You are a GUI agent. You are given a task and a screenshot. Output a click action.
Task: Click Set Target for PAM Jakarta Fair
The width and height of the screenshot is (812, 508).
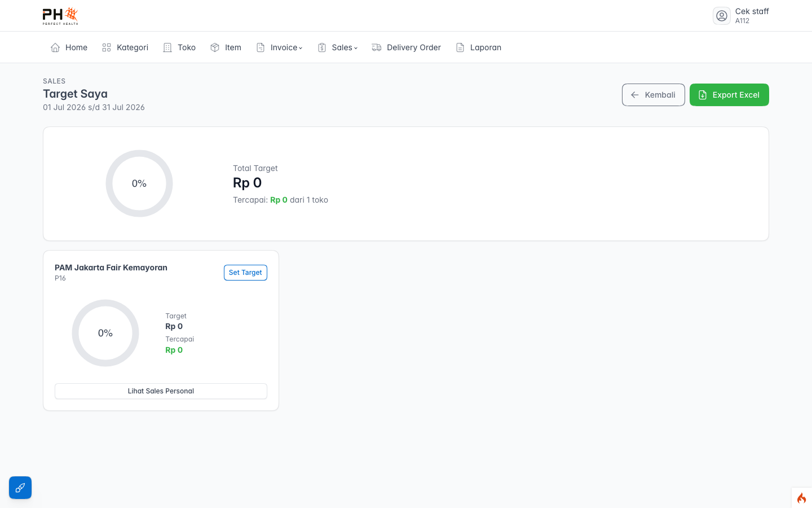click(245, 273)
